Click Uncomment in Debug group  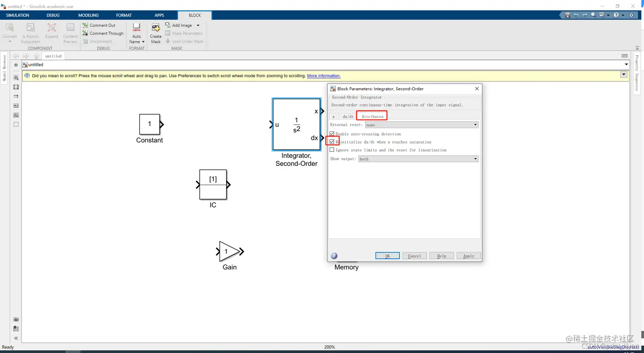point(98,41)
